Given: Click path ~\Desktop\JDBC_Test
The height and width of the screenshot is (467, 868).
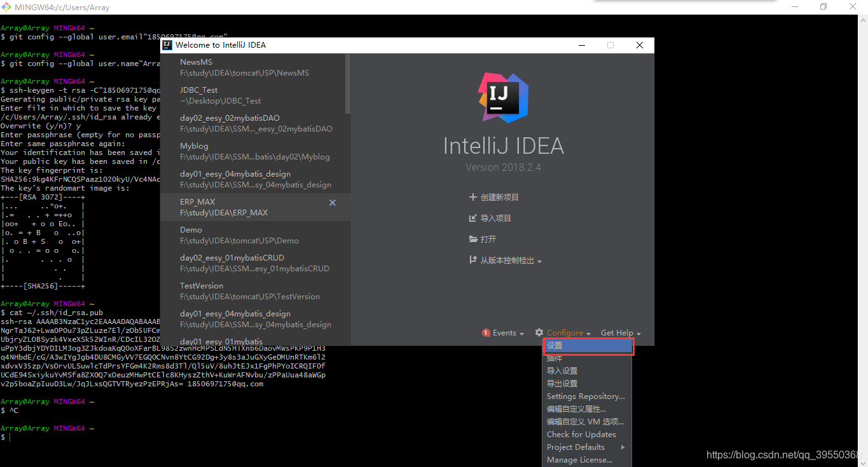Looking at the screenshot, I should click(x=220, y=101).
